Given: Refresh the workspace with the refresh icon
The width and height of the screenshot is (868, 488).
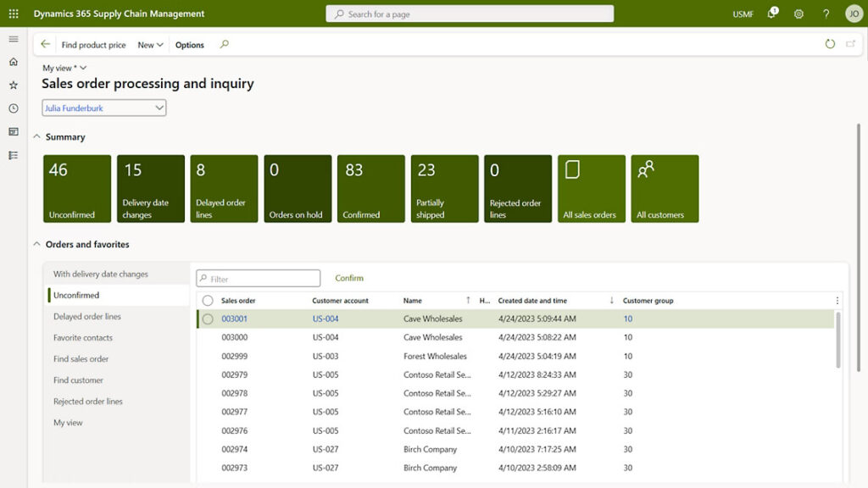Looking at the screenshot, I should (x=829, y=43).
